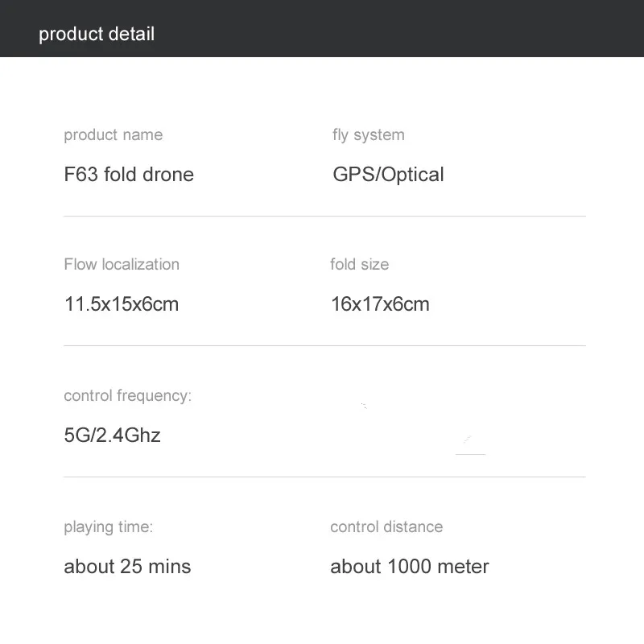Select the "Flow localization" label
644x644 pixels.
coord(122,264)
